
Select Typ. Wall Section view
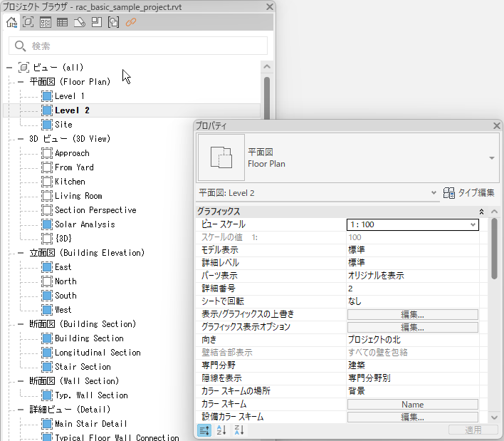(91, 395)
